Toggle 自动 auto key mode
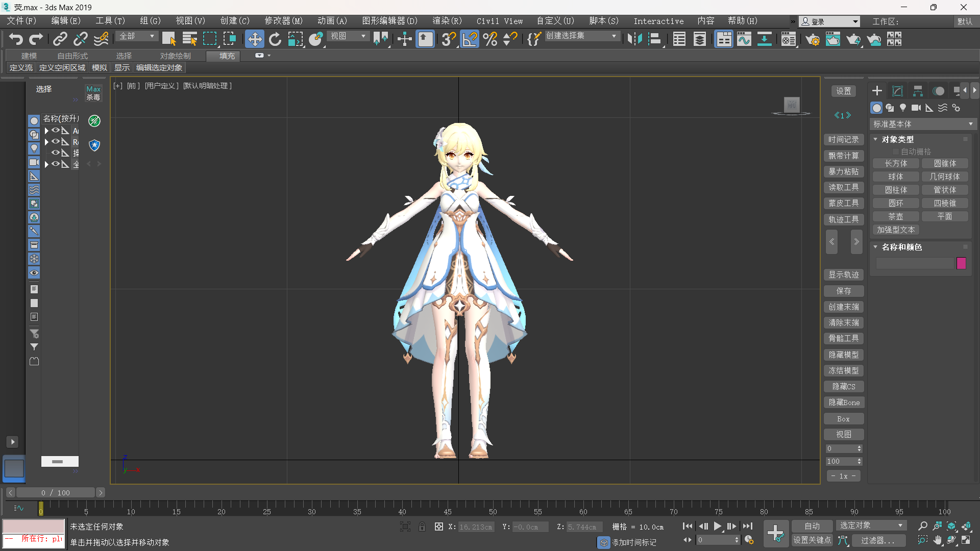 tap(812, 525)
